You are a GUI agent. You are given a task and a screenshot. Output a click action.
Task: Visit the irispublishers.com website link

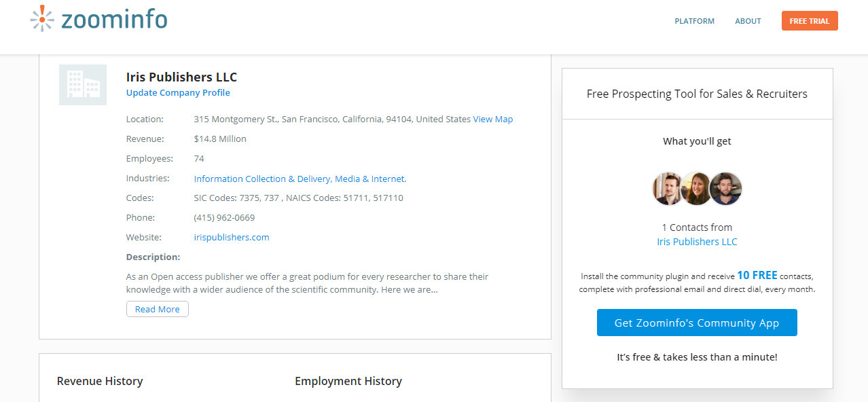[x=232, y=238]
